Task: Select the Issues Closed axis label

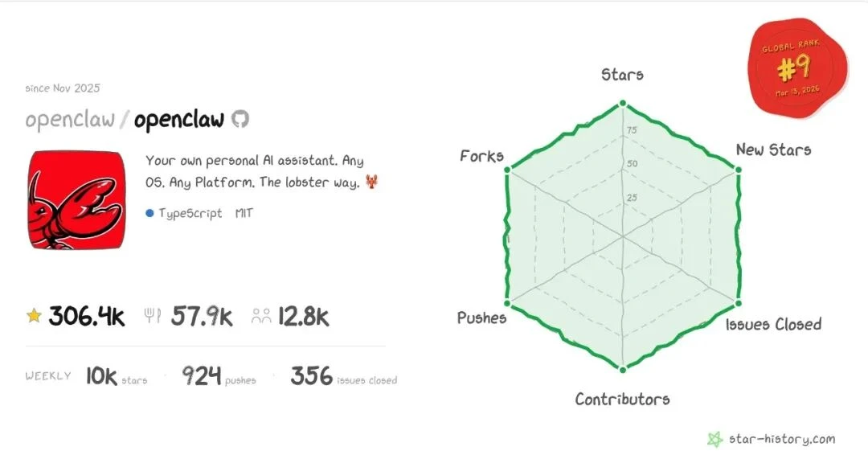Action: pyautogui.click(x=773, y=324)
